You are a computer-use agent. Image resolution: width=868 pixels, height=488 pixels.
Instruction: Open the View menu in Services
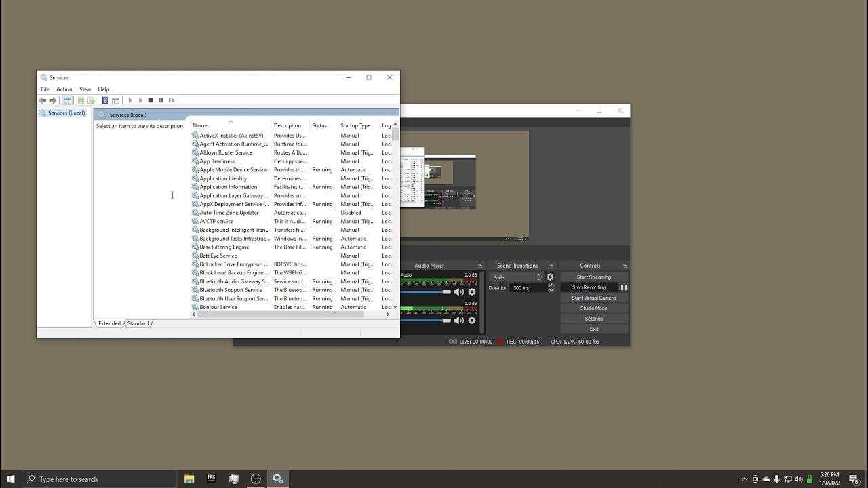pos(85,89)
